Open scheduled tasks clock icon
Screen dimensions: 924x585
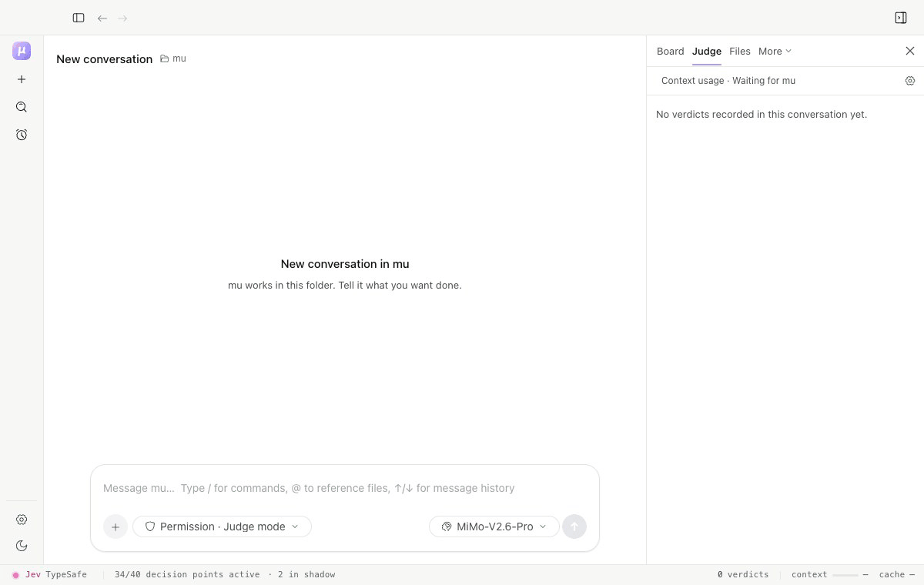pos(22,135)
